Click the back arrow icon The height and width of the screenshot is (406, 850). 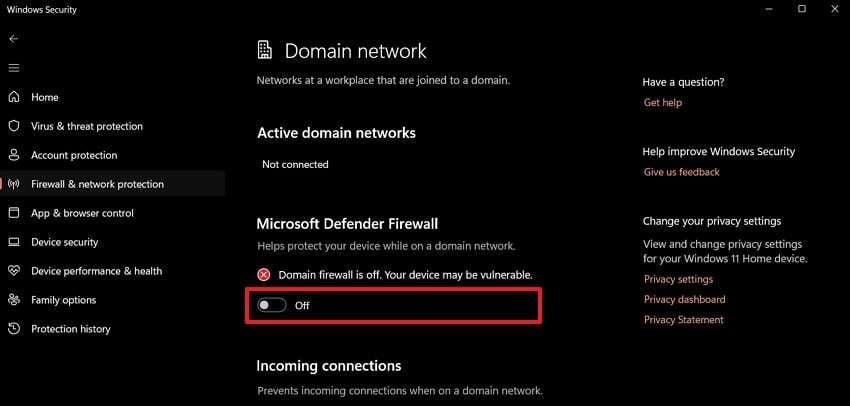pos(13,39)
